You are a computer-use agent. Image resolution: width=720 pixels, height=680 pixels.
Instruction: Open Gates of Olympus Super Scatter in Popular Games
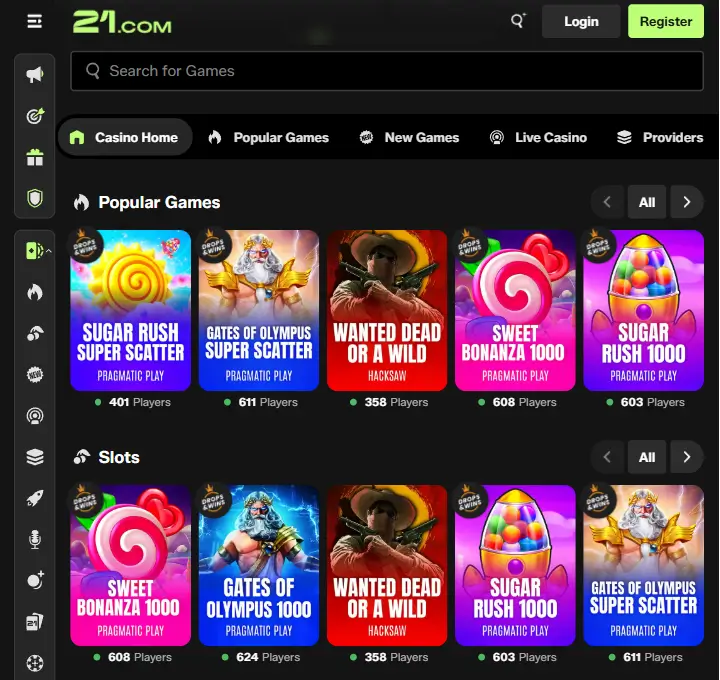[x=259, y=310]
